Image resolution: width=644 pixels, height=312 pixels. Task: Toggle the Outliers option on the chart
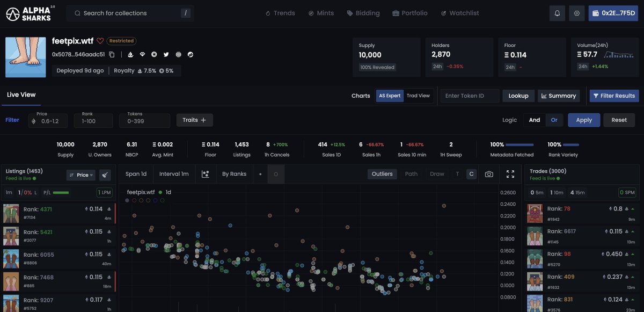coord(382,173)
